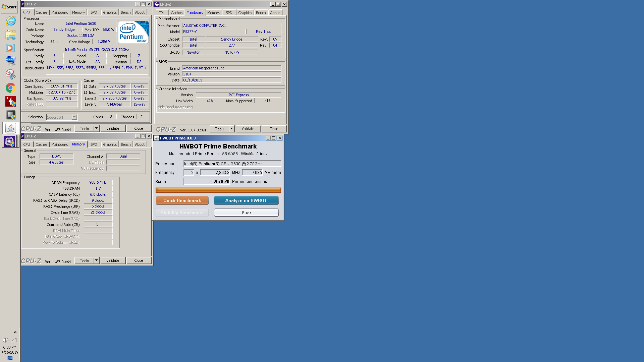Click the Bus Speed value 105.92 MHz
Screen dimensions: 644x362
pyautogui.click(x=62, y=98)
